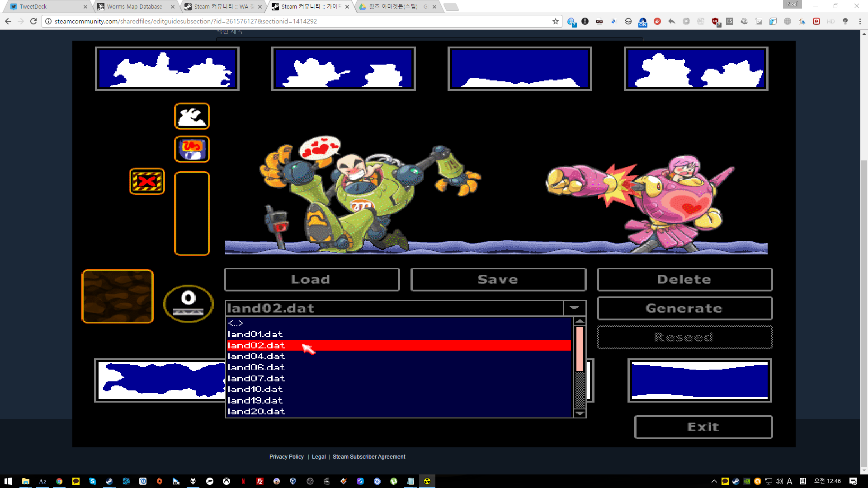This screenshot has width=868, height=488.
Task: Open the Steam icon in the taskbar
Action: click(109, 481)
